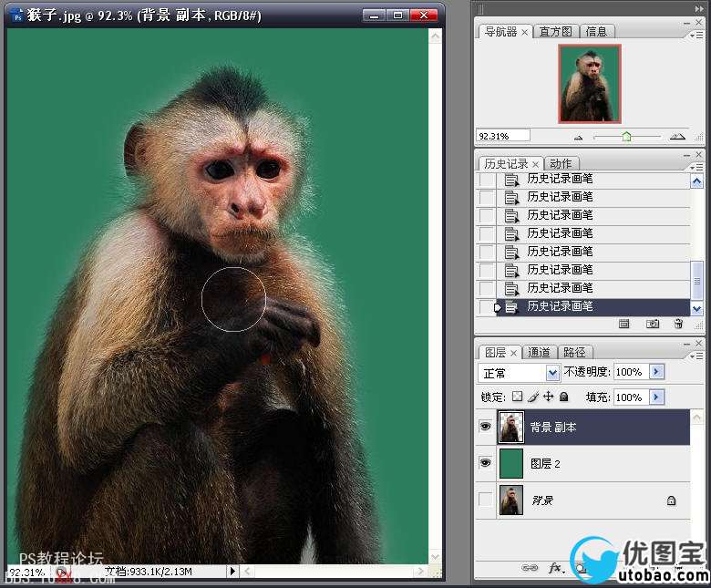Toggle lock image pixels brush icon
Viewport: 711px width, 588px height.
[x=533, y=397]
